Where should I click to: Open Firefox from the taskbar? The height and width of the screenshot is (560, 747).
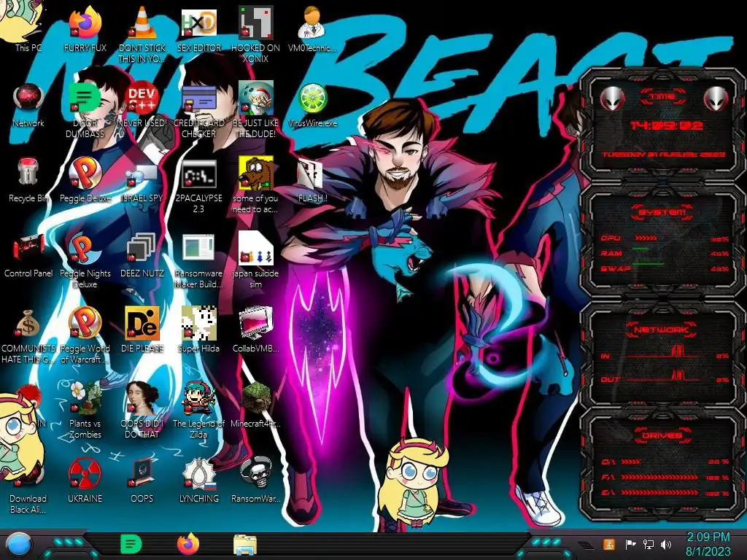click(188, 544)
